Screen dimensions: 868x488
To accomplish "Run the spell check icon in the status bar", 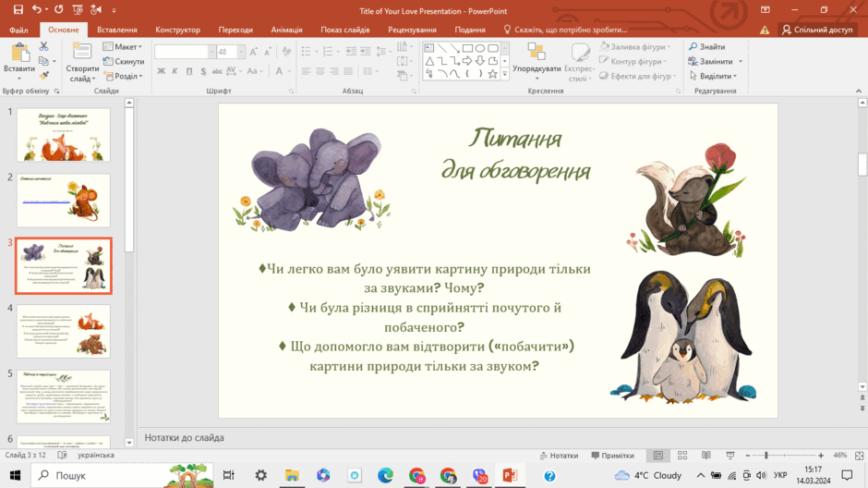I will coord(62,455).
